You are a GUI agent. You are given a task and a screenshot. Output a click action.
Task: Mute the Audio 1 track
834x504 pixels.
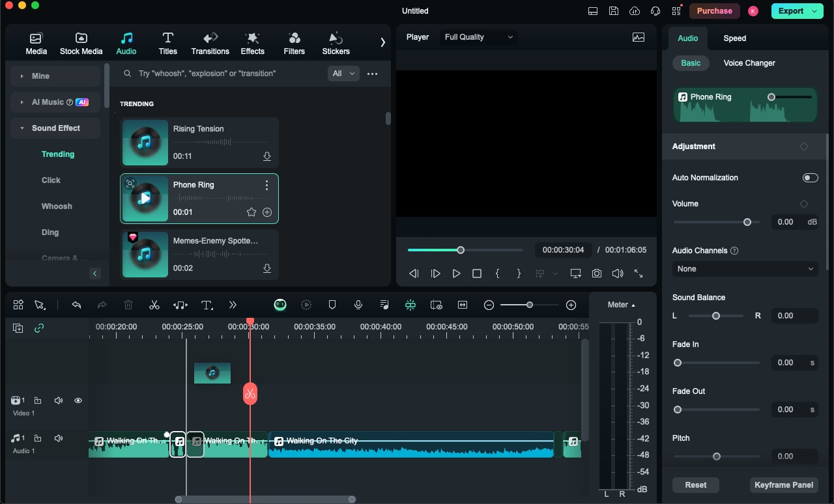pyautogui.click(x=59, y=438)
